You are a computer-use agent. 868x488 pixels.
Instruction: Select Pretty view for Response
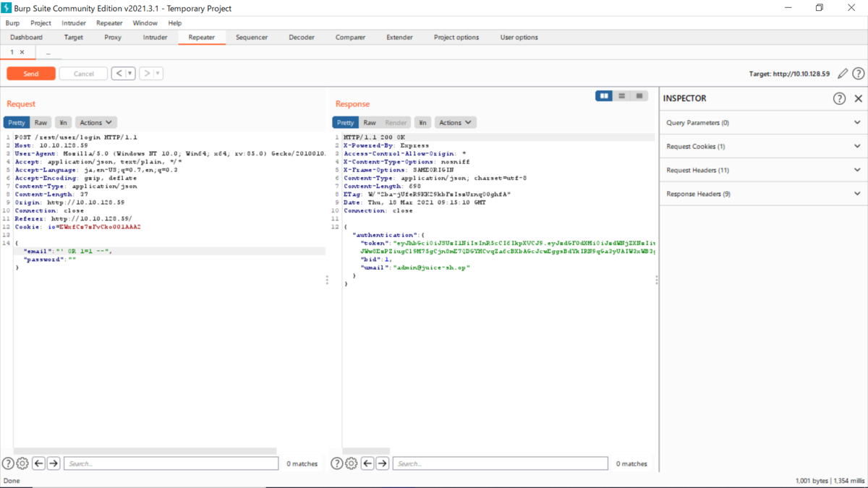pyautogui.click(x=346, y=123)
